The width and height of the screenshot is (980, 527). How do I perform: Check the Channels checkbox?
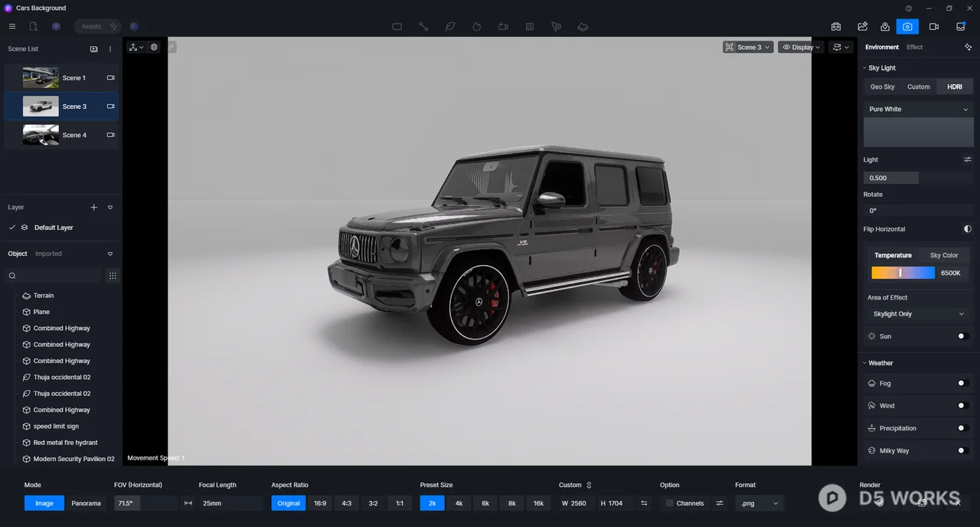click(669, 503)
